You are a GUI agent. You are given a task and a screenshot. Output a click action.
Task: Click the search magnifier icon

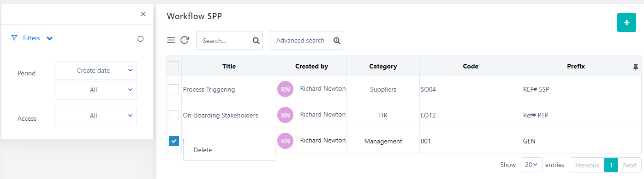256,41
